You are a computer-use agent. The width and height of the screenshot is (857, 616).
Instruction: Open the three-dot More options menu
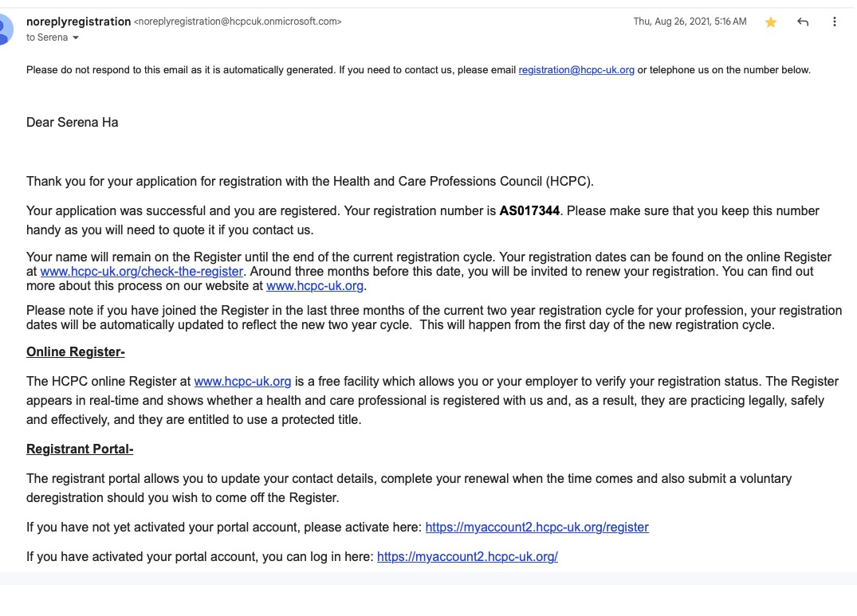(835, 22)
